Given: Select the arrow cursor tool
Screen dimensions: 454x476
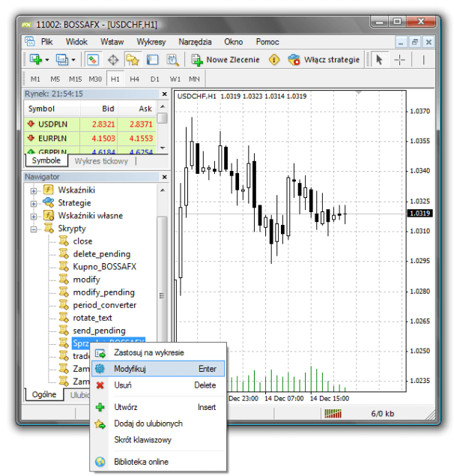Looking at the screenshot, I should coord(379,59).
